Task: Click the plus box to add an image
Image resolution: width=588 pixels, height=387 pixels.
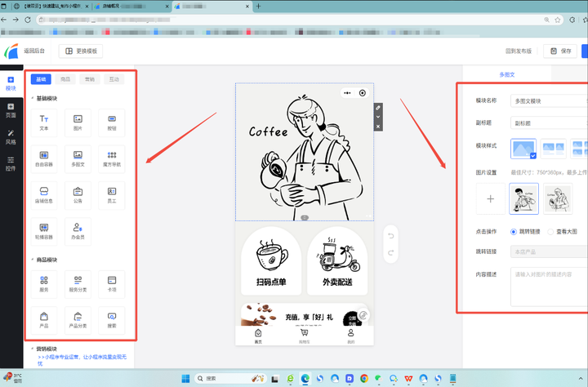Action: (491, 198)
